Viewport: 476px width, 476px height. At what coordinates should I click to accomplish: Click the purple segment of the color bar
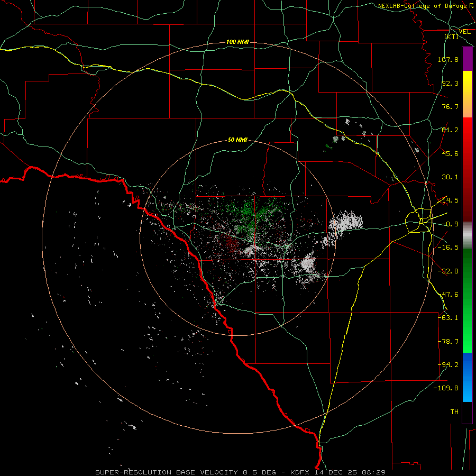(467, 59)
